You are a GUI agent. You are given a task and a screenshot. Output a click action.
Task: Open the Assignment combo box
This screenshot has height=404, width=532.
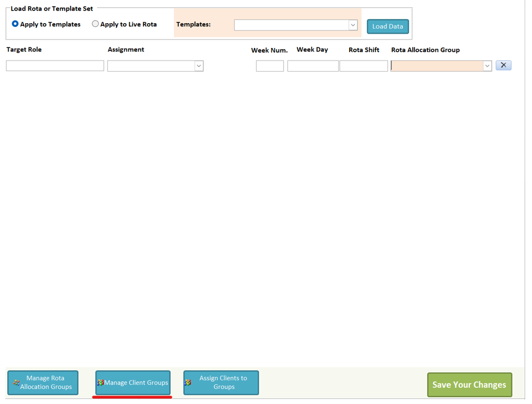[156, 66]
